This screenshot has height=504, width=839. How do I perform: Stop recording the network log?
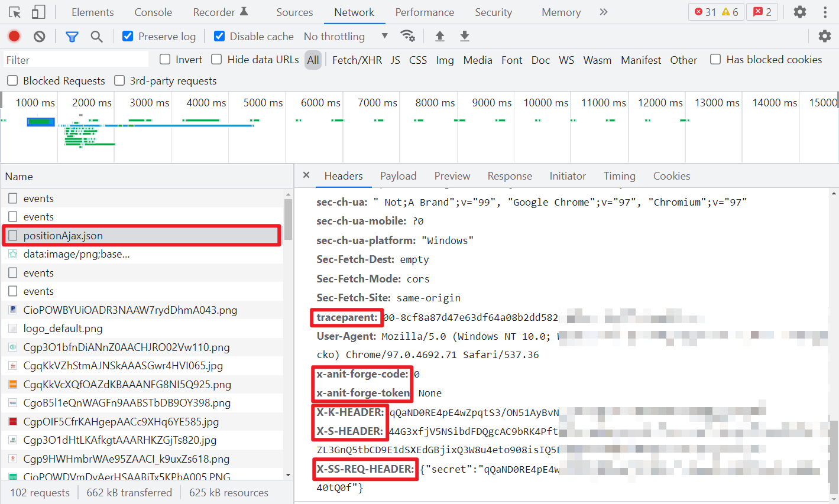(x=14, y=36)
